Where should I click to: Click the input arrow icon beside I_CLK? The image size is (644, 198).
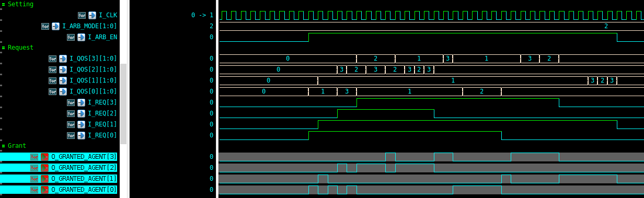[x=92, y=15]
